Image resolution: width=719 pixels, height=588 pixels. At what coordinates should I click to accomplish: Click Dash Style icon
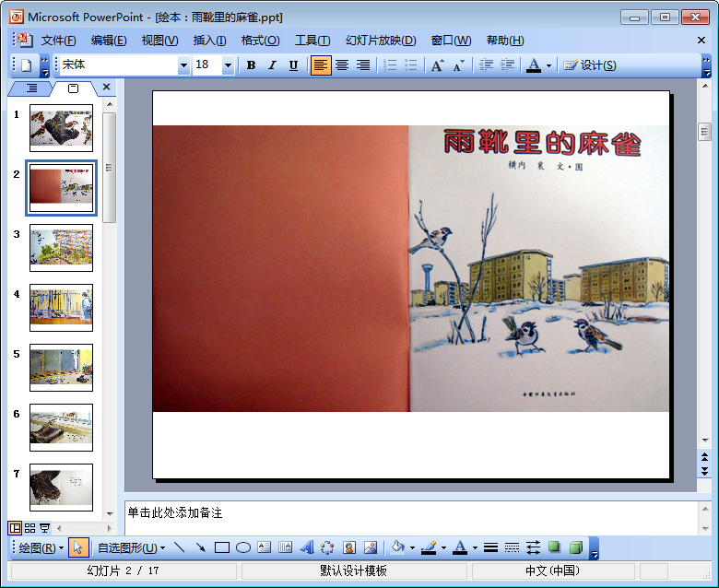[512, 547]
